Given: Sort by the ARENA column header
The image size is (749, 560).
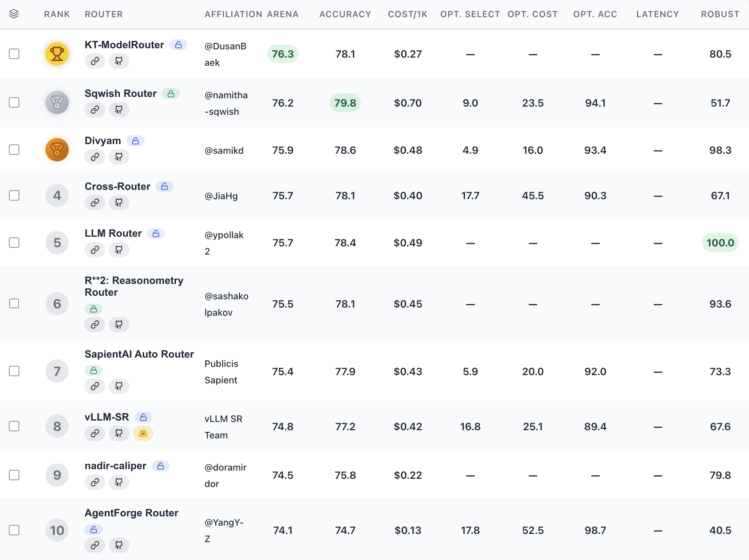Looking at the screenshot, I should 283,14.
